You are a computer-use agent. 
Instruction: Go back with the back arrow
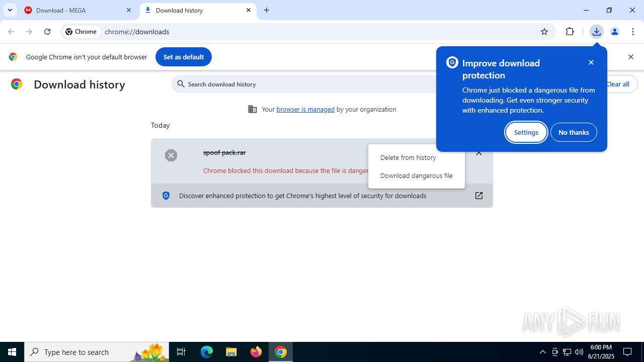(x=11, y=32)
